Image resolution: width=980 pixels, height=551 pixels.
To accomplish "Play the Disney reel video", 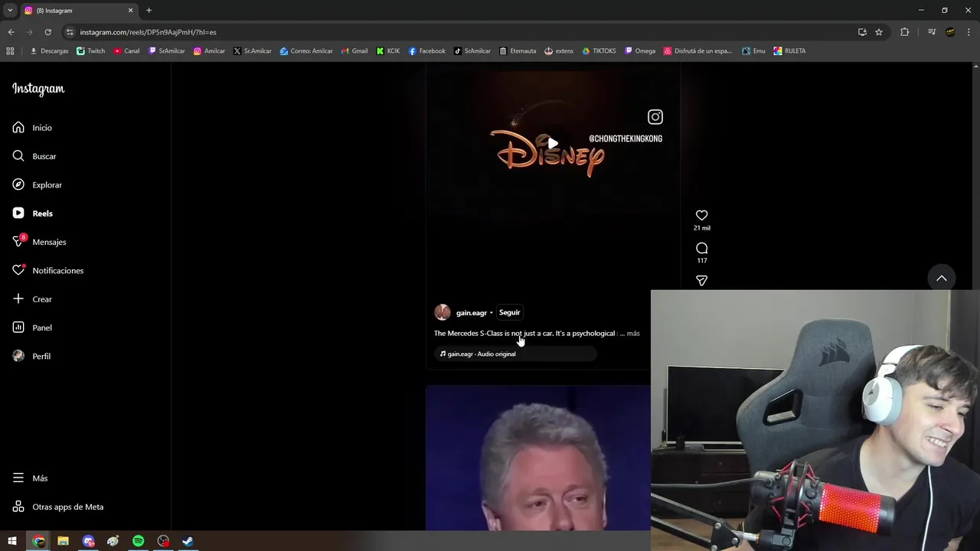I will pyautogui.click(x=553, y=143).
